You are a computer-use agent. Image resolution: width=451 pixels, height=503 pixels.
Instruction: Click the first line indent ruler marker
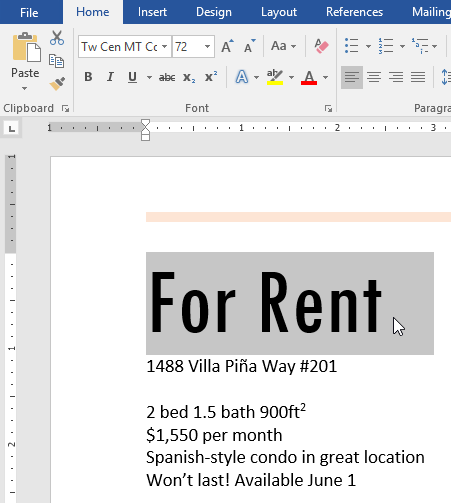point(145,123)
